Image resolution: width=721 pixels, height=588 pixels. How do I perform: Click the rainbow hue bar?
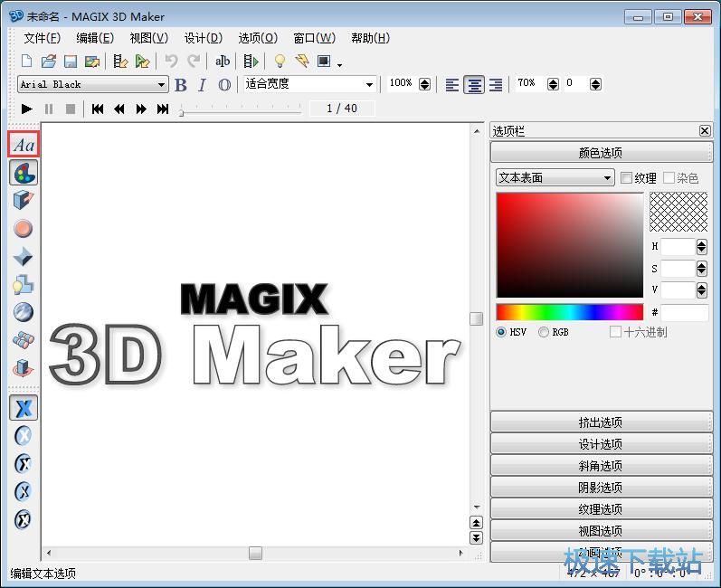(570, 312)
